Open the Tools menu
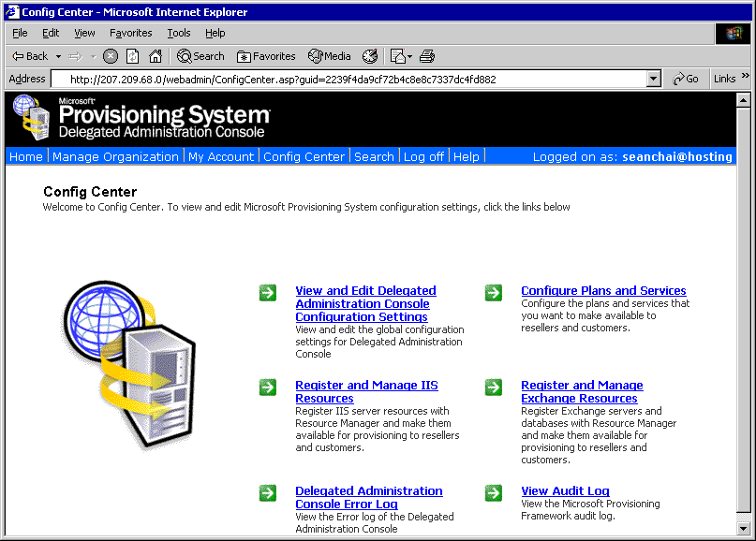The image size is (756, 541). 179,33
